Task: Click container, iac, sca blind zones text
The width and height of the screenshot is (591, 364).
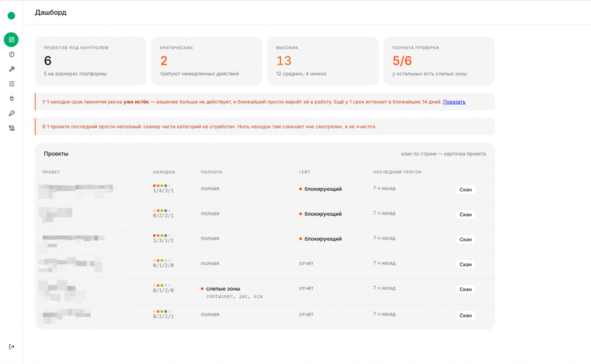Action: [234, 296]
